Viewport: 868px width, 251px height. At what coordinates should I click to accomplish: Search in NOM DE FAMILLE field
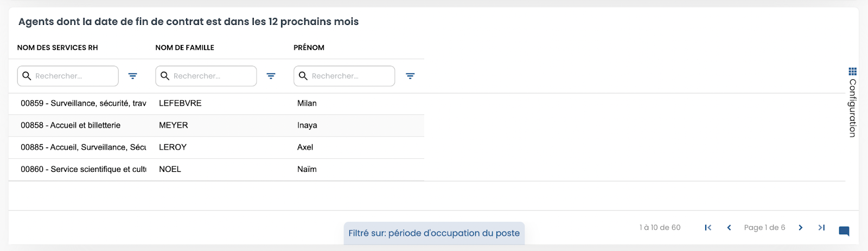coord(206,76)
